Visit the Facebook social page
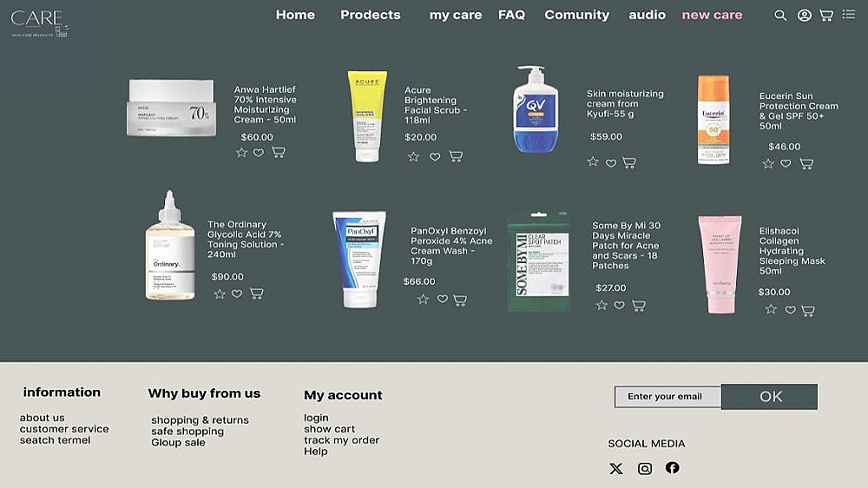The width and height of the screenshot is (868, 488). pyautogui.click(x=673, y=468)
